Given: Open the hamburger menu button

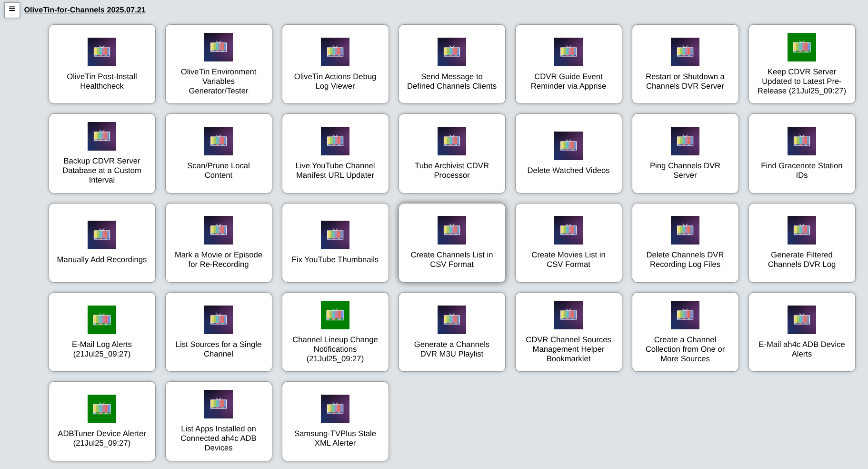Looking at the screenshot, I should click(x=12, y=10).
